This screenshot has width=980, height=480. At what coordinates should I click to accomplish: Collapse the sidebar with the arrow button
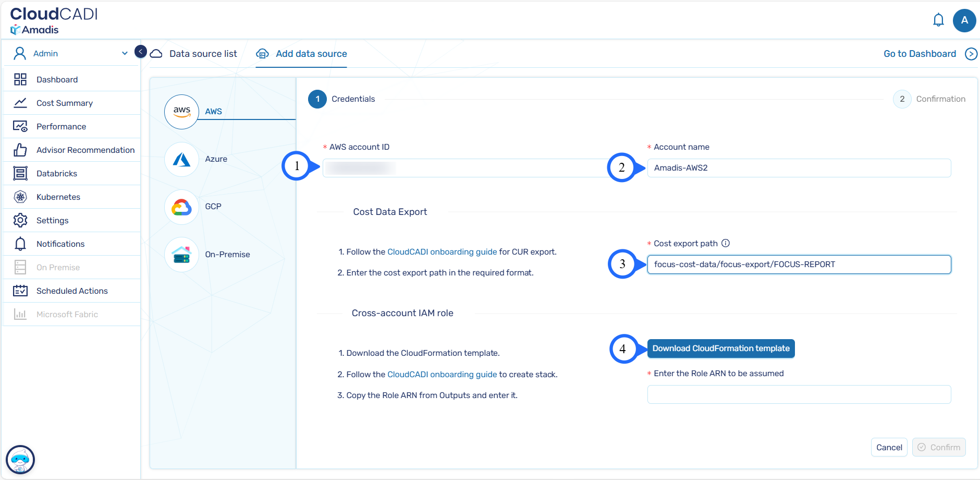[141, 52]
